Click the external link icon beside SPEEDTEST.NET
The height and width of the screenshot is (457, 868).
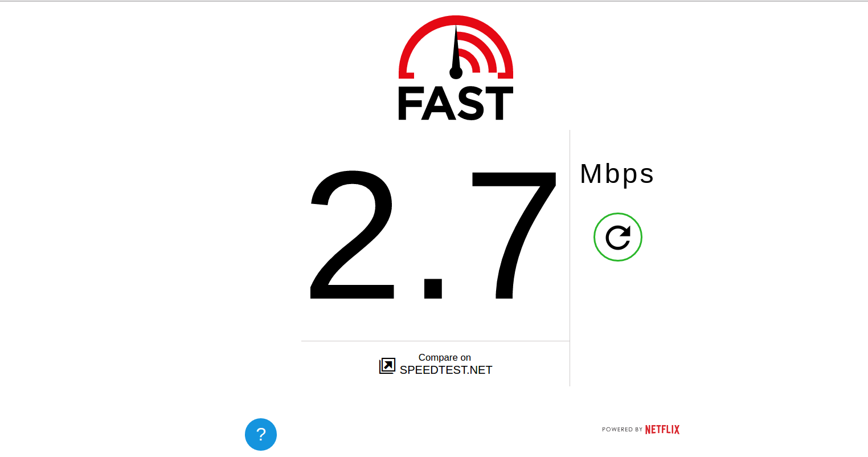[x=387, y=366]
